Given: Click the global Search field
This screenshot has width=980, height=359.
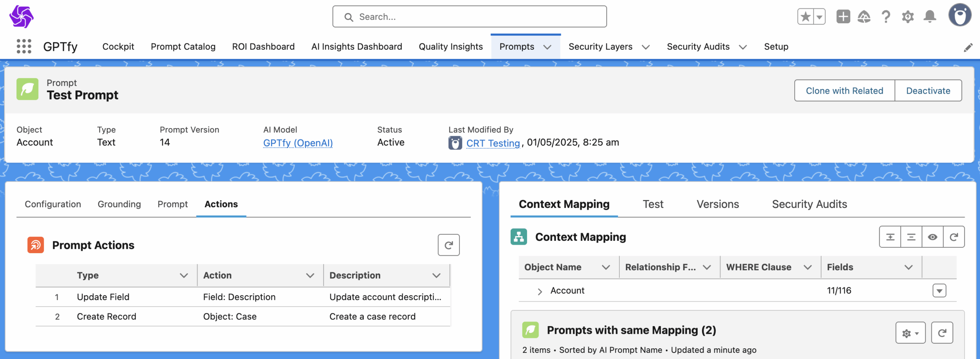Looking at the screenshot, I should (x=469, y=17).
